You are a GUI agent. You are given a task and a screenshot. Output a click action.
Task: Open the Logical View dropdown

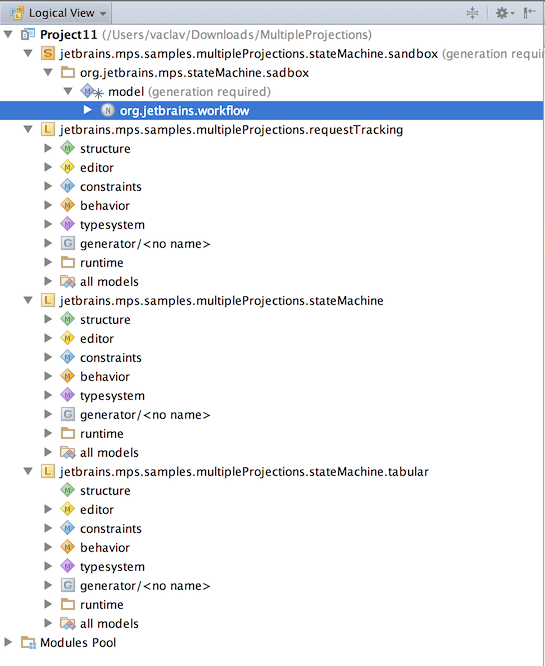57,13
